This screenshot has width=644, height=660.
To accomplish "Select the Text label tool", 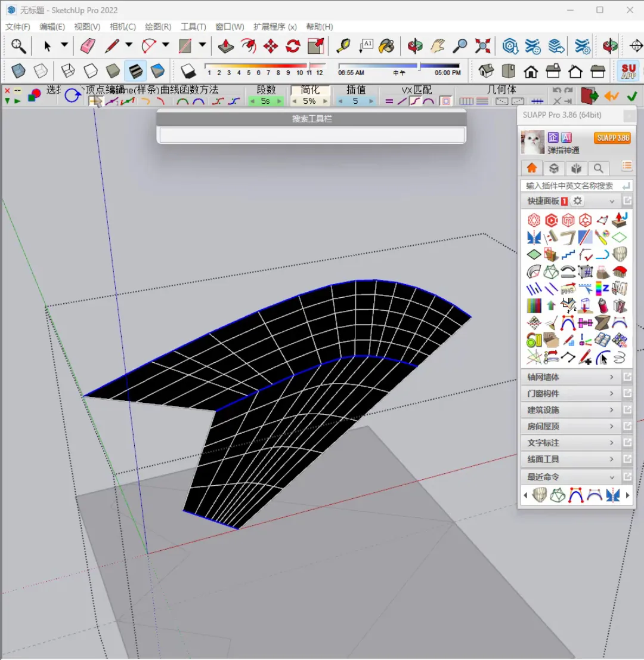I will pyautogui.click(x=366, y=45).
